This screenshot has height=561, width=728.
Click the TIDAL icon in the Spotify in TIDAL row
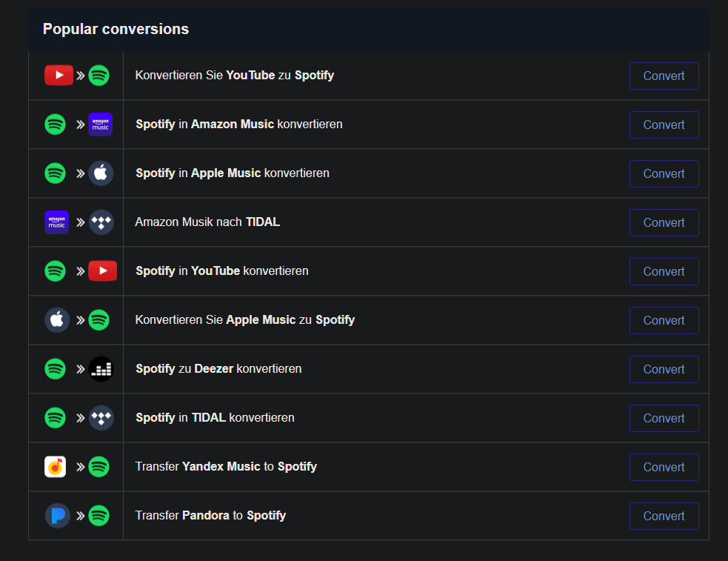click(x=101, y=418)
